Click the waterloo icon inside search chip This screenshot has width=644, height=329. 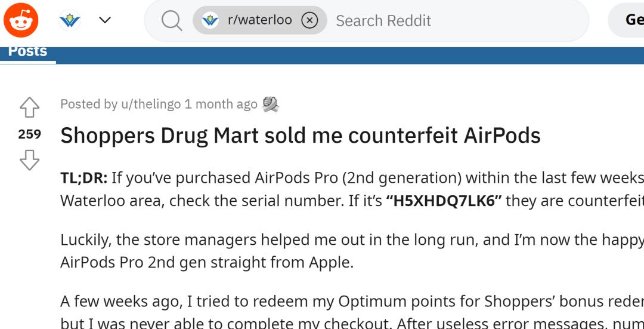(x=209, y=20)
